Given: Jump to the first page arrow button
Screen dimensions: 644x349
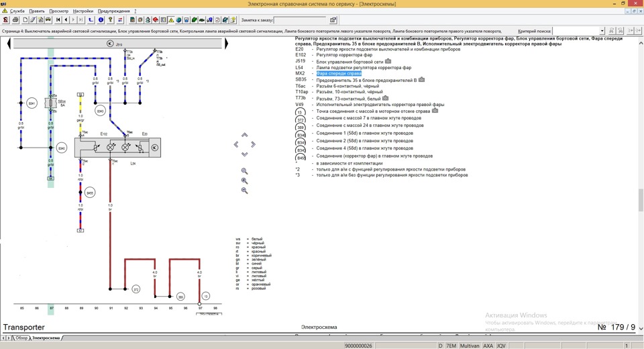Looking at the screenshot, I should tap(58, 19).
